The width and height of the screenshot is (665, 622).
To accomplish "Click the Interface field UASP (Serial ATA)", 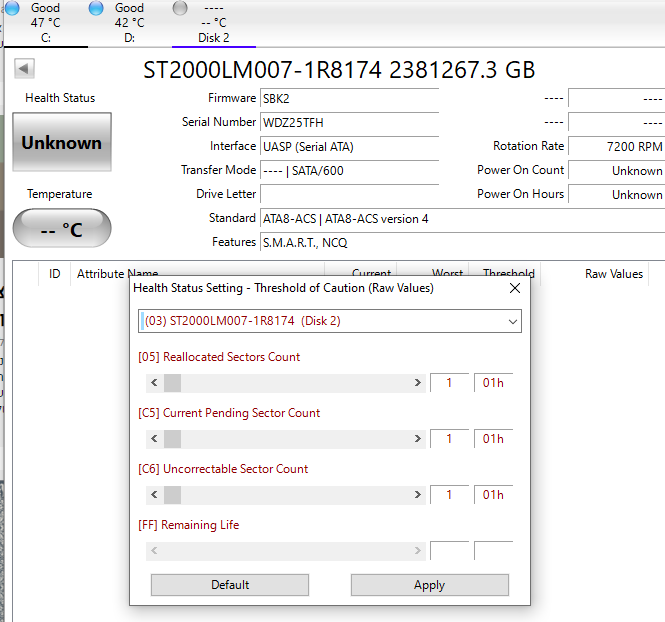I will pos(349,147).
